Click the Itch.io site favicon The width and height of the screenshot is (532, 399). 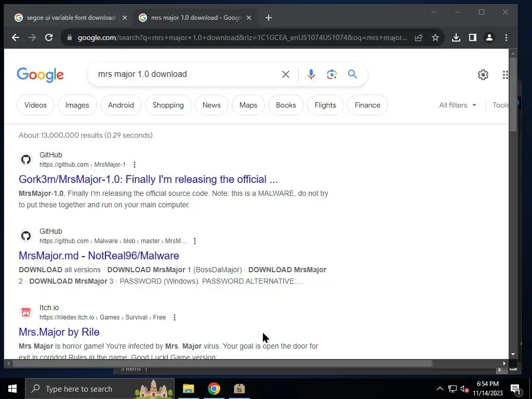26,312
